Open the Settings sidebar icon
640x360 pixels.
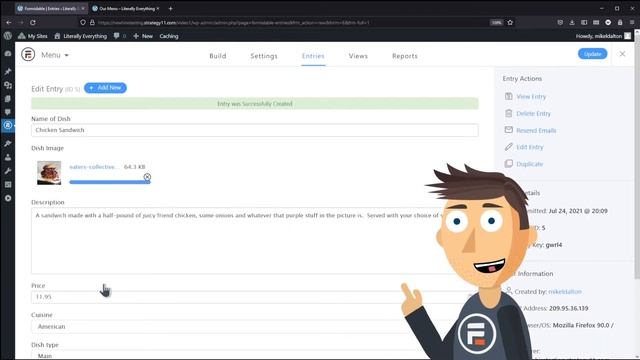[7, 184]
